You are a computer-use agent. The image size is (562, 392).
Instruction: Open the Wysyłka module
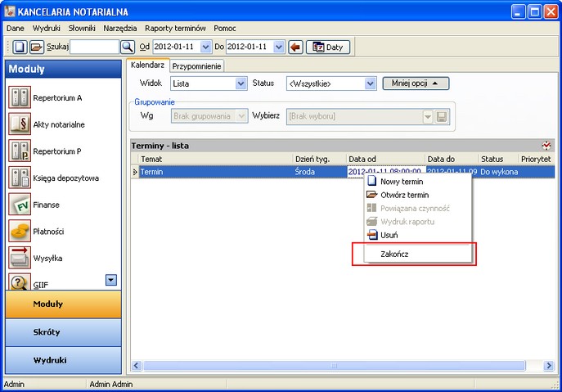pyautogui.click(x=47, y=258)
